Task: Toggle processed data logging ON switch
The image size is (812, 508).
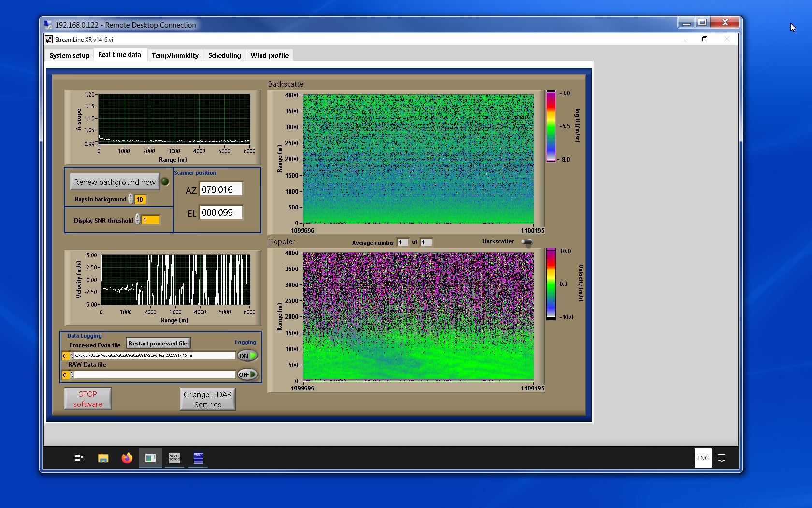Action: click(247, 356)
